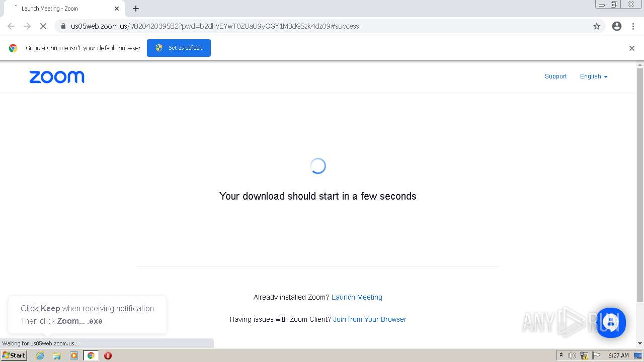The height and width of the screenshot is (362, 644).
Task: Click the scrollbar down arrow
Action: click(640, 343)
